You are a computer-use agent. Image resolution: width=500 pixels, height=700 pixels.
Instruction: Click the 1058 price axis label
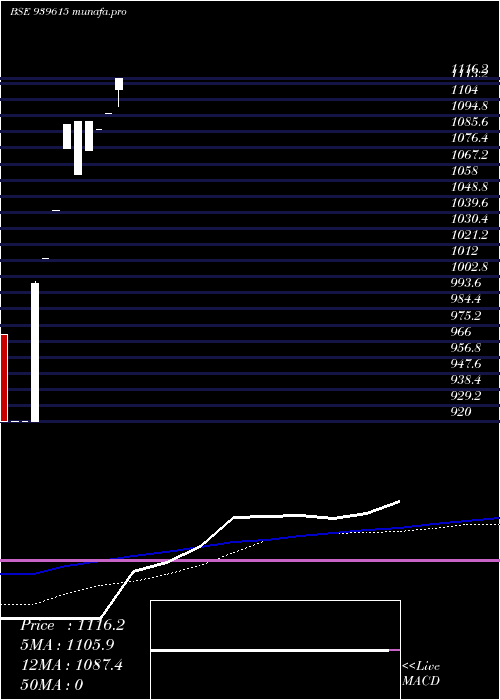coord(464,171)
